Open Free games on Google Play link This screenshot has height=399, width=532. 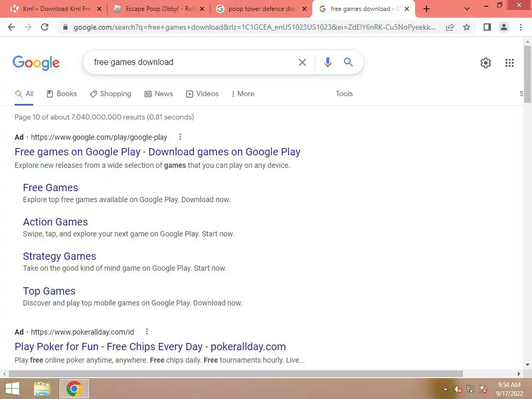pos(157,152)
